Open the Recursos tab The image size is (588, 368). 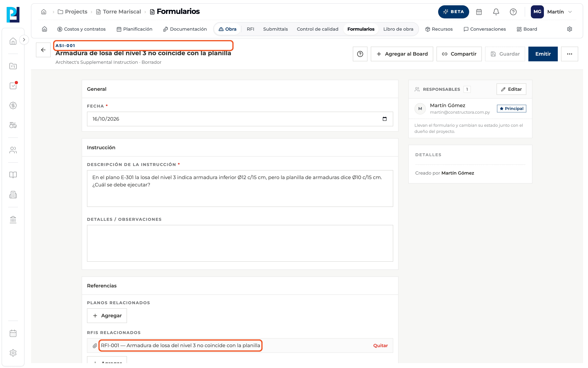point(439,29)
